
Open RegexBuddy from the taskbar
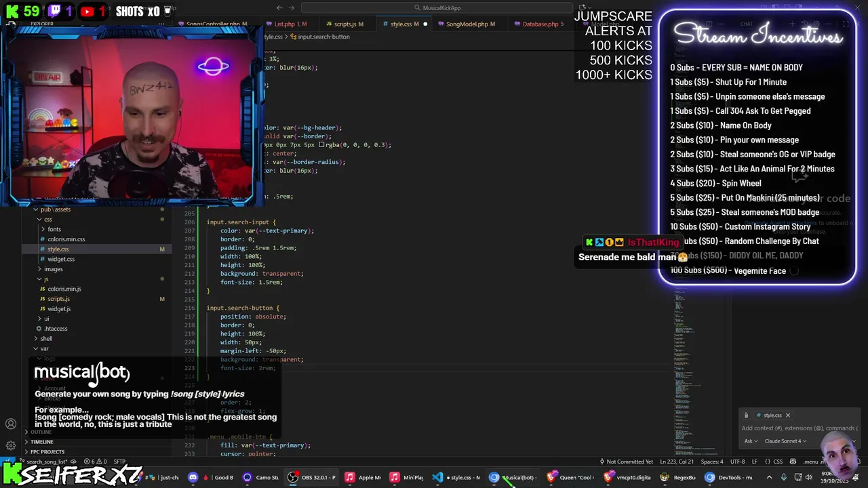click(x=678, y=477)
